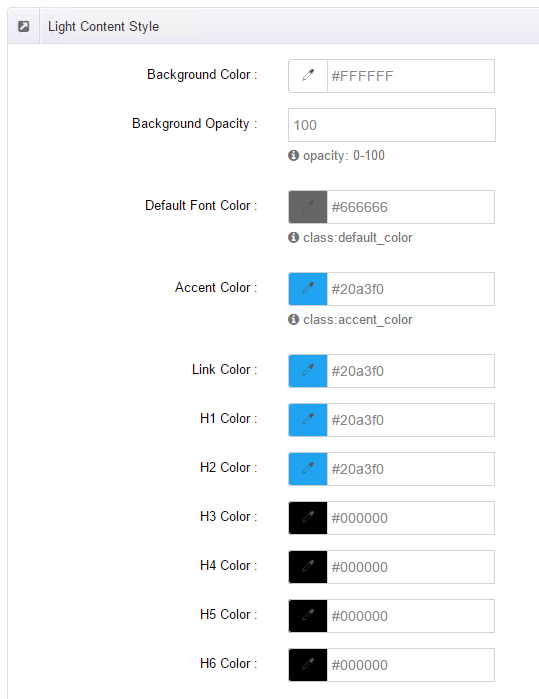Click the Default Font Color hex field
The height and width of the screenshot is (699, 539).
[411, 207]
